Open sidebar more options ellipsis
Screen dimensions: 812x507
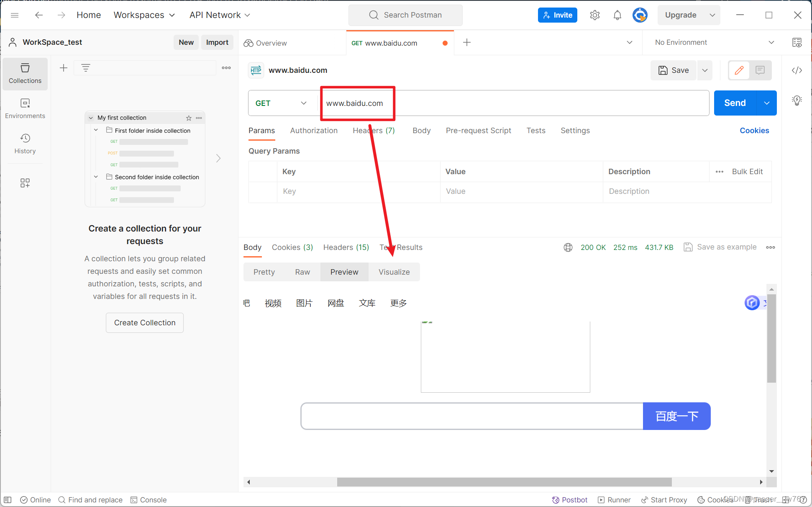pos(226,68)
